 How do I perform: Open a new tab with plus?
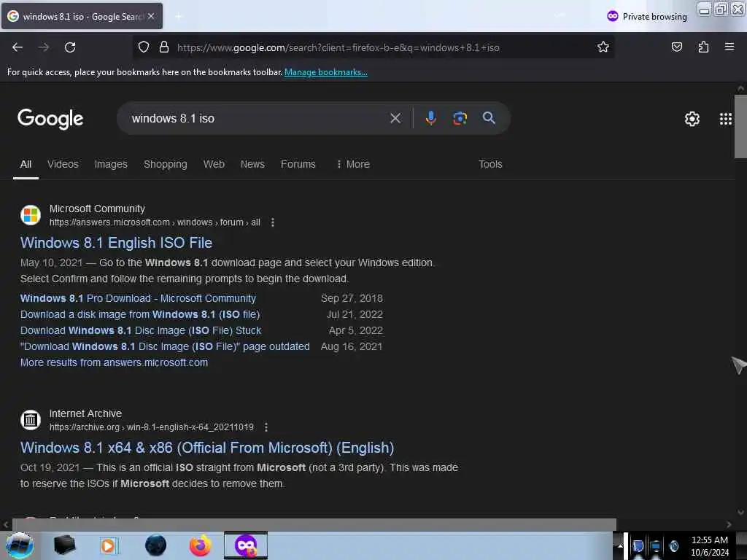point(178,17)
